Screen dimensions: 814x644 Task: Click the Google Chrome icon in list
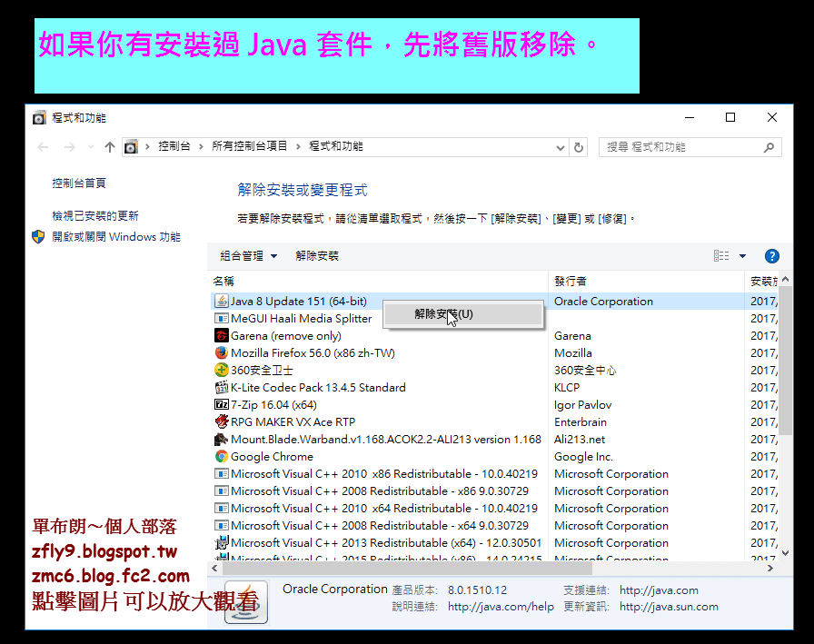point(222,456)
